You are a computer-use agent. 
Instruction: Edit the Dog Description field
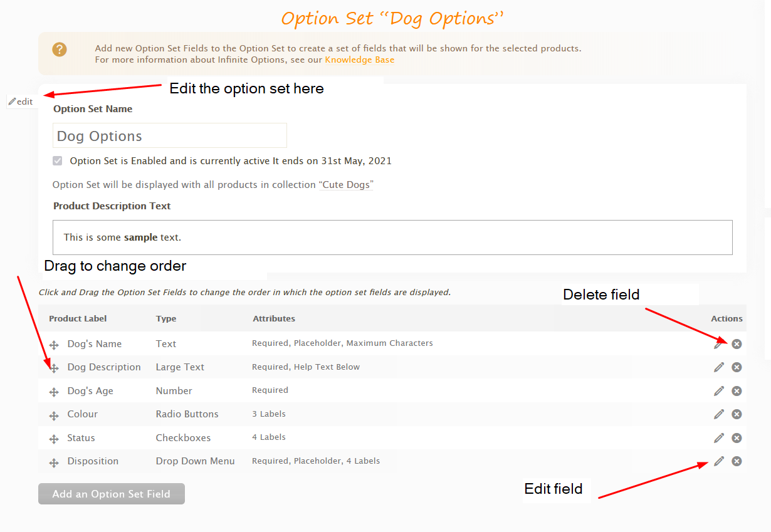pos(719,367)
